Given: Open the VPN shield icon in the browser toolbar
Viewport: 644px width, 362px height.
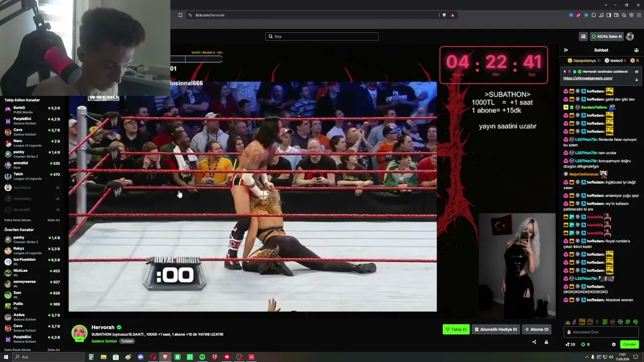Looking at the screenshot, I should [x=631, y=15].
